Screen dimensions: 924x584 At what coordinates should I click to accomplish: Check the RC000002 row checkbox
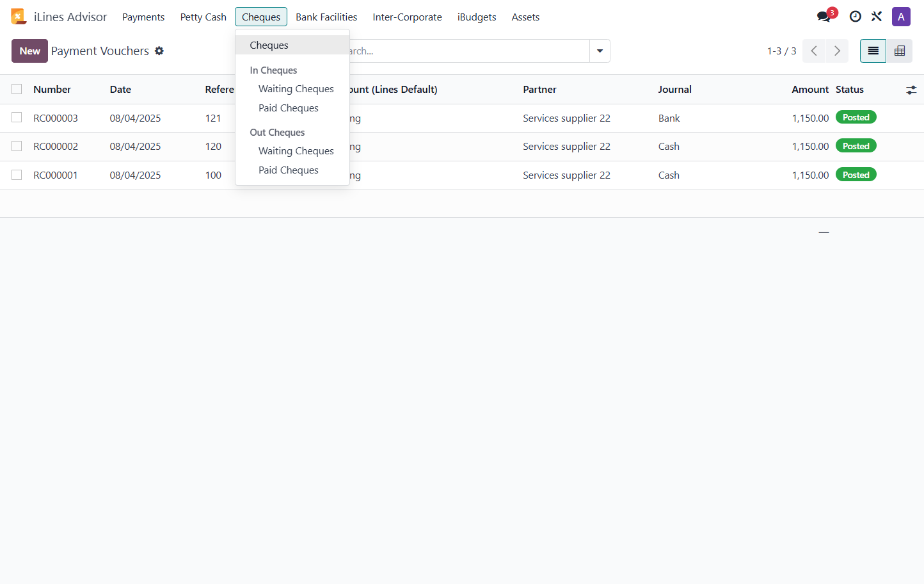click(x=17, y=146)
